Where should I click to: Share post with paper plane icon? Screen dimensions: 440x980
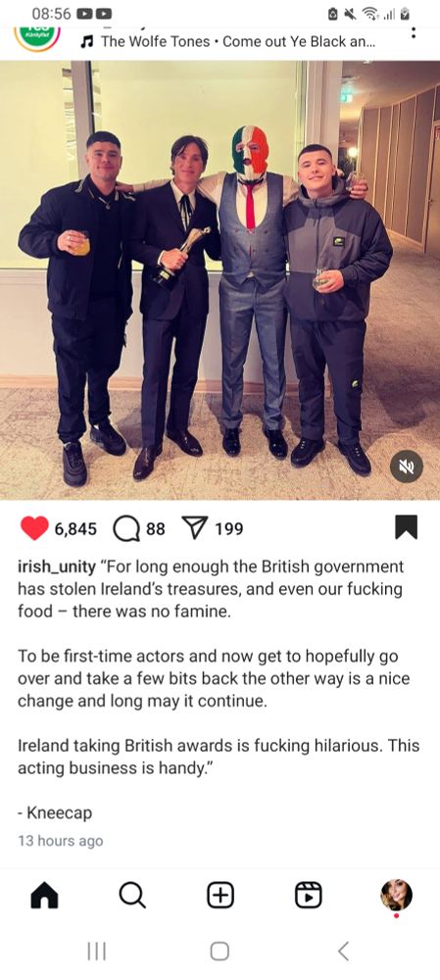pyautogui.click(x=197, y=529)
